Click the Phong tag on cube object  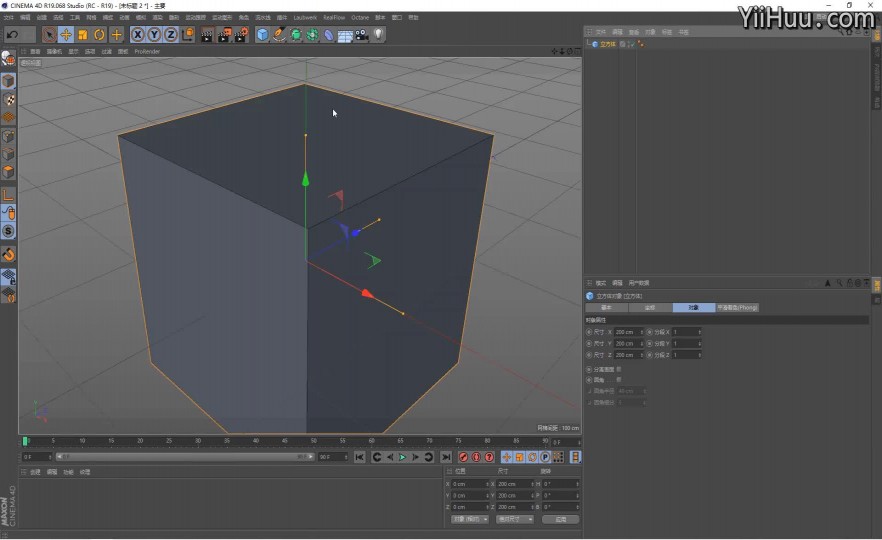(641, 44)
